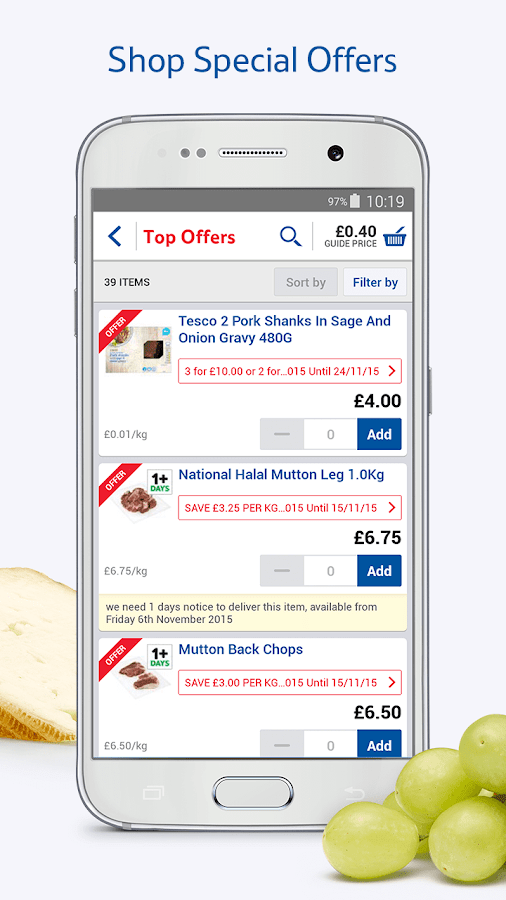Add National Halal Mutton Leg to basket
506x900 pixels.
[379, 571]
